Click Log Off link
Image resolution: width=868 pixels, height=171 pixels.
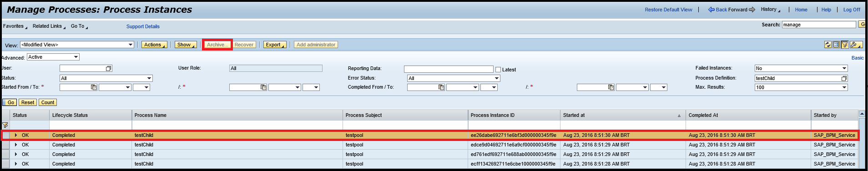(x=852, y=10)
